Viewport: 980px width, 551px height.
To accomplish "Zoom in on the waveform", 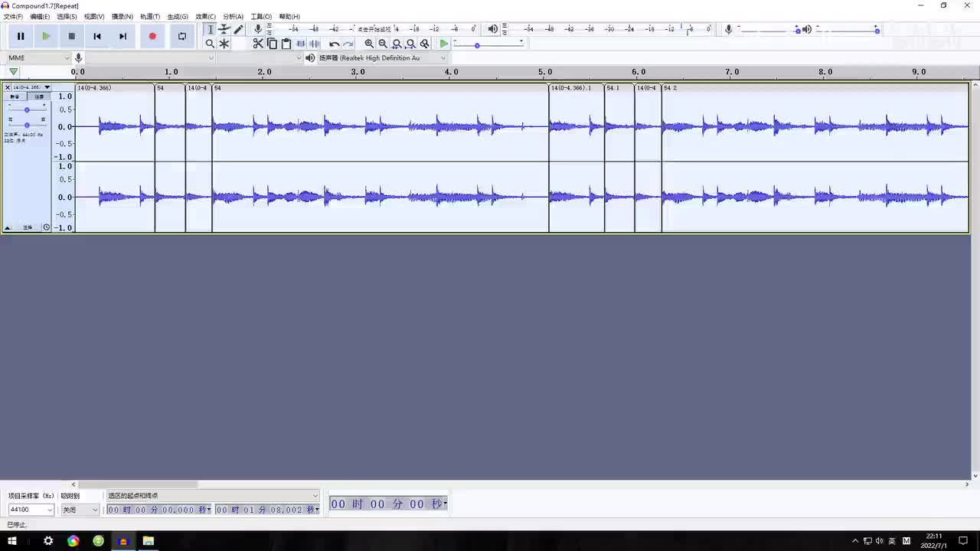I will coord(369,44).
